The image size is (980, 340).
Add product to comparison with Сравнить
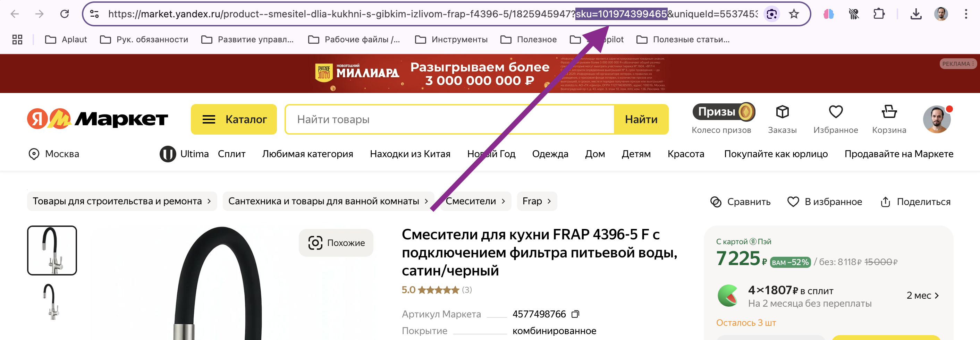pos(740,202)
